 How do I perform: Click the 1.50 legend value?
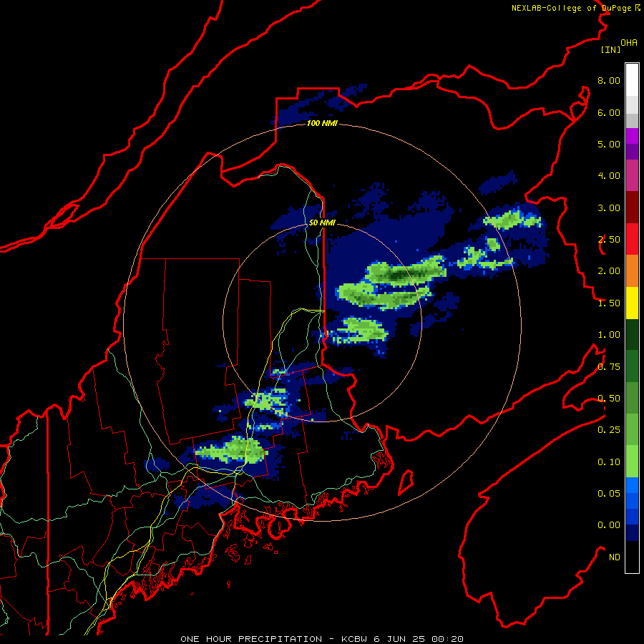(x=609, y=303)
